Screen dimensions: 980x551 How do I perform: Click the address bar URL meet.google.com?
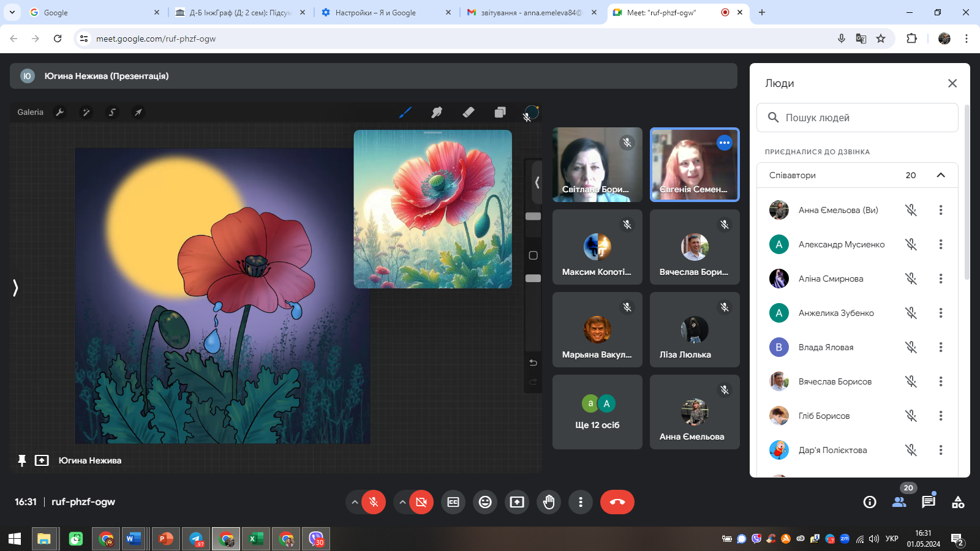point(156,39)
